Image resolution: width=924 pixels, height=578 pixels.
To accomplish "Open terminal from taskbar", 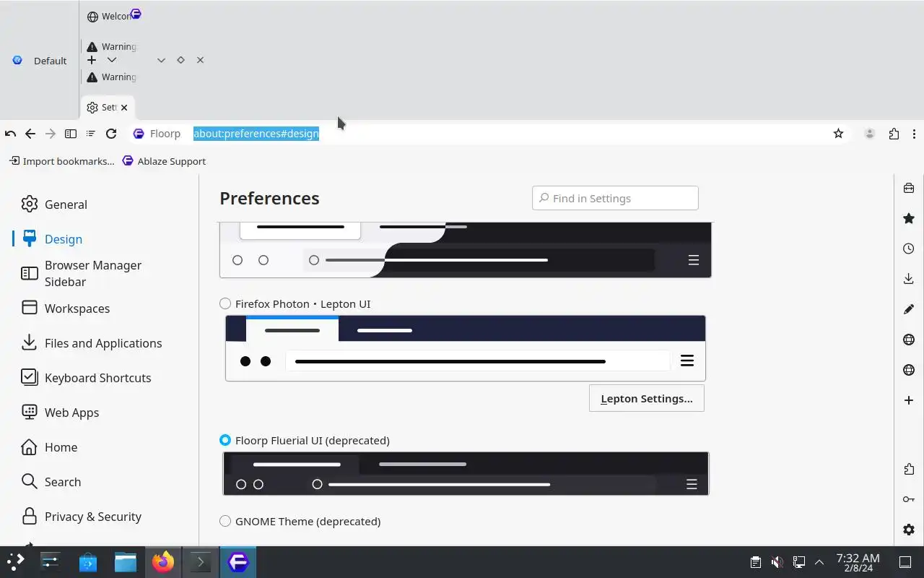I will tap(201, 562).
